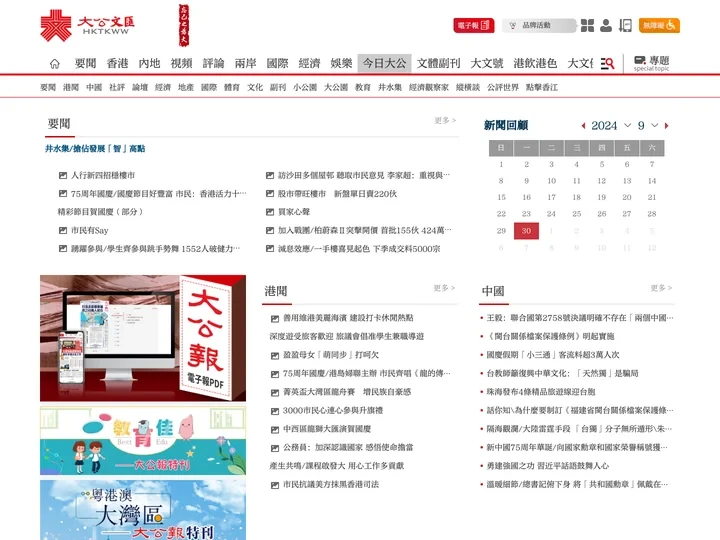Click the mobile device icon
720x540 pixels.
(625, 25)
